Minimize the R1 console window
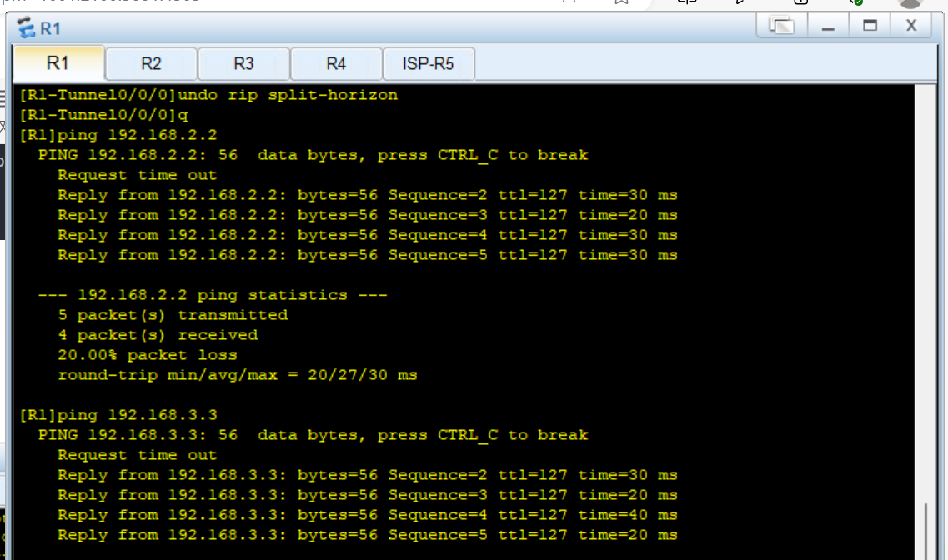This screenshot has width=948, height=560. [x=828, y=26]
